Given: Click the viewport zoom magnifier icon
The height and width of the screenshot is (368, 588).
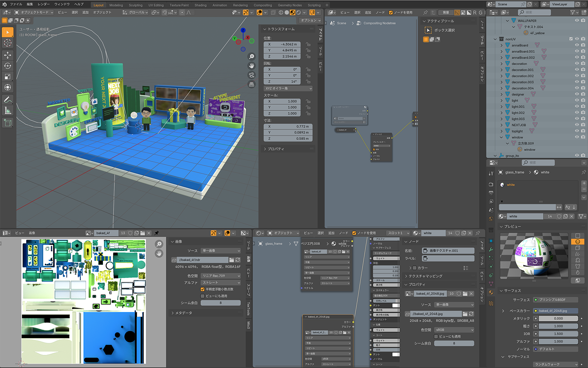Looking at the screenshot, I should pos(252,56).
